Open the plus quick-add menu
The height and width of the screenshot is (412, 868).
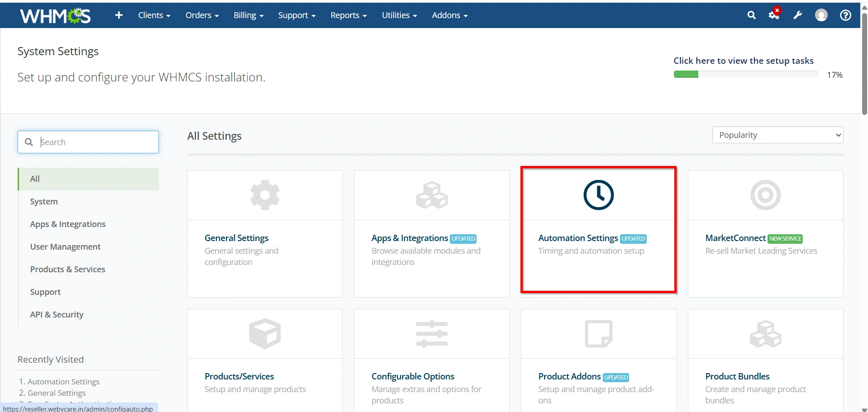(x=119, y=15)
